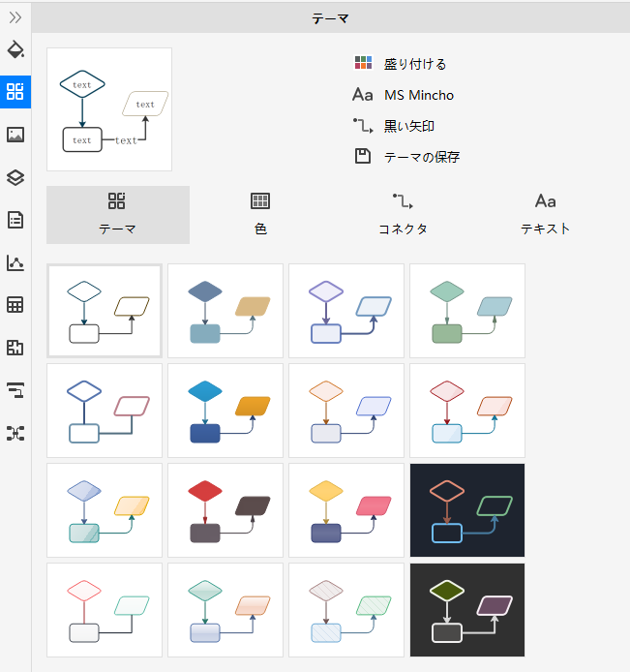Open the Fill paint bucket panel
The width and height of the screenshot is (630, 672).
pyautogui.click(x=15, y=49)
